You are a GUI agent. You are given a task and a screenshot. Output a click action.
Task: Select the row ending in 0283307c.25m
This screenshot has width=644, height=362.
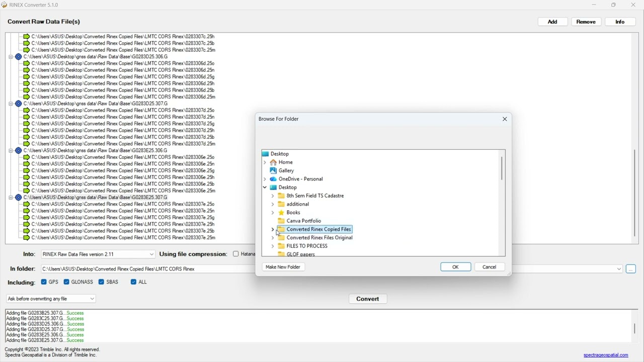(123, 50)
